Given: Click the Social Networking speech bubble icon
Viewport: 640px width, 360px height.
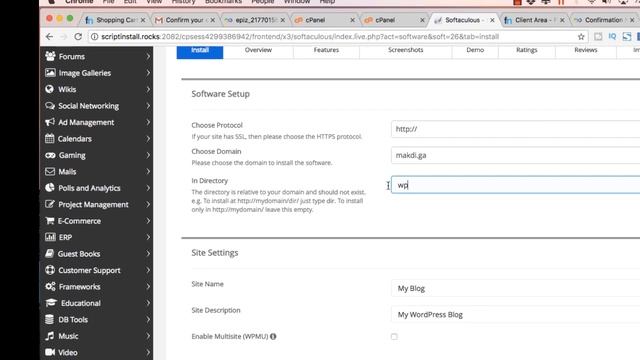Looking at the screenshot, I should [x=50, y=106].
